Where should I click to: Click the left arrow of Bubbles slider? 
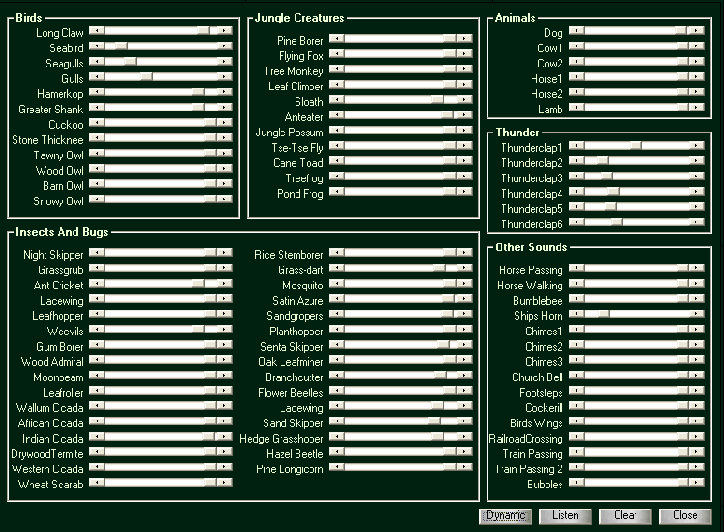pos(577,483)
